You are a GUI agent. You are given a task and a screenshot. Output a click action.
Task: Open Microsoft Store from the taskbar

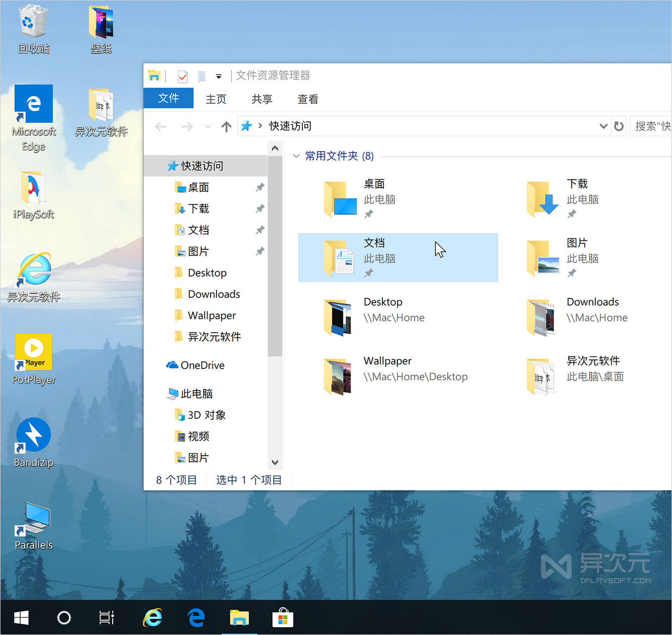(x=283, y=618)
